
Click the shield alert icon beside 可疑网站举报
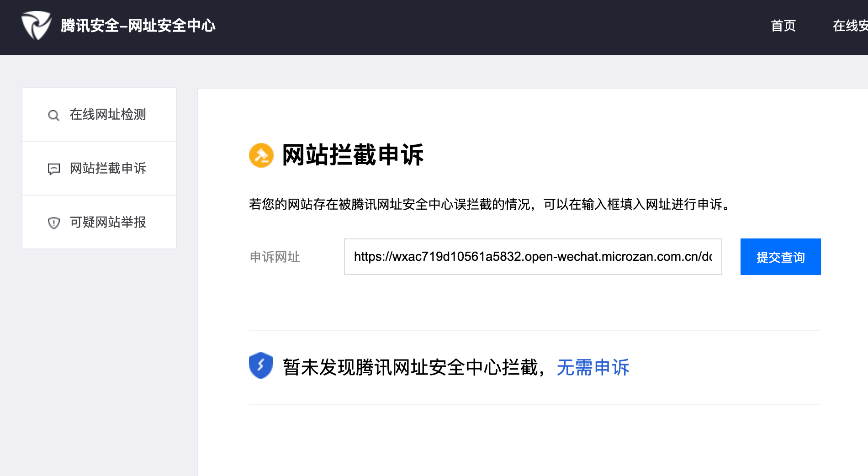click(54, 223)
